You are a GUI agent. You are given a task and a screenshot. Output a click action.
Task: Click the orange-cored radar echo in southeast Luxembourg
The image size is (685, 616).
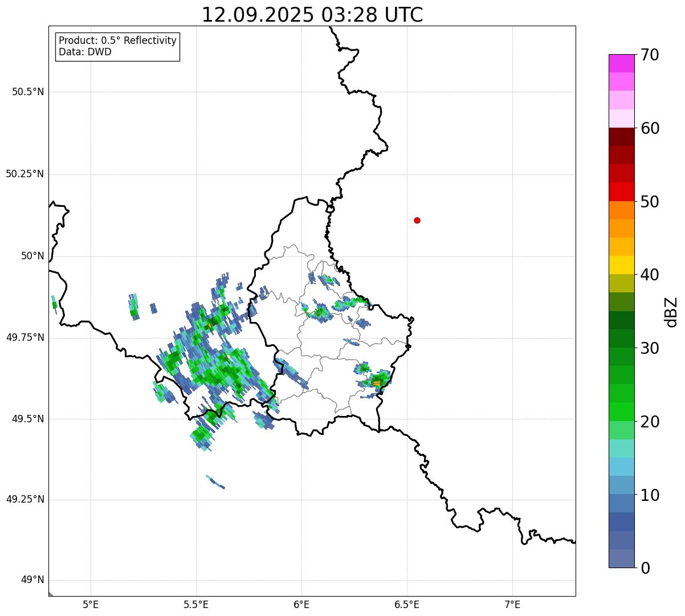click(x=376, y=381)
